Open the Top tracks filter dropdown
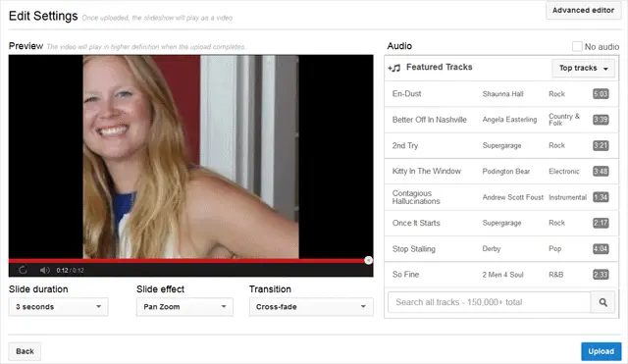Image resolution: width=628 pixels, height=364 pixels. [x=583, y=68]
